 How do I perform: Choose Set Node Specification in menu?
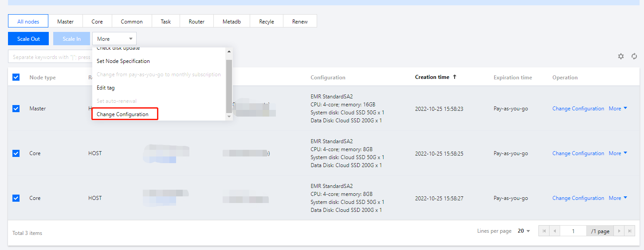tap(159, 61)
